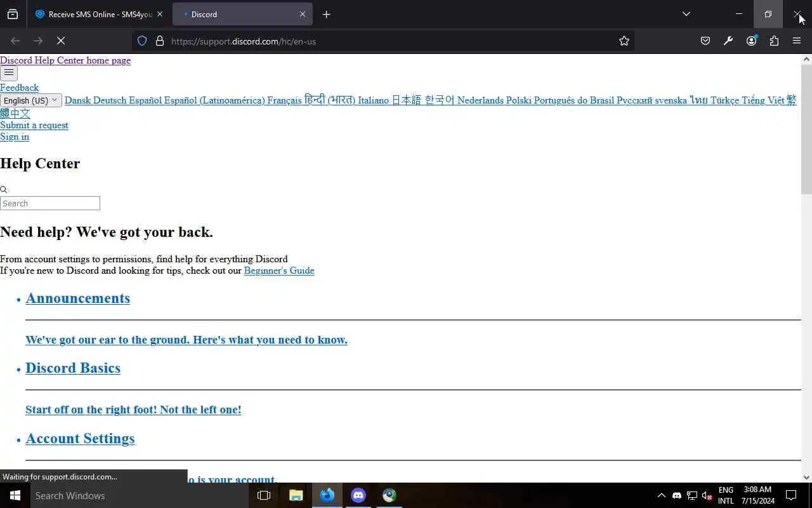Image resolution: width=812 pixels, height=508 pixels.
Task: Open Task View on the taskbar
Action: coord(264,495)
